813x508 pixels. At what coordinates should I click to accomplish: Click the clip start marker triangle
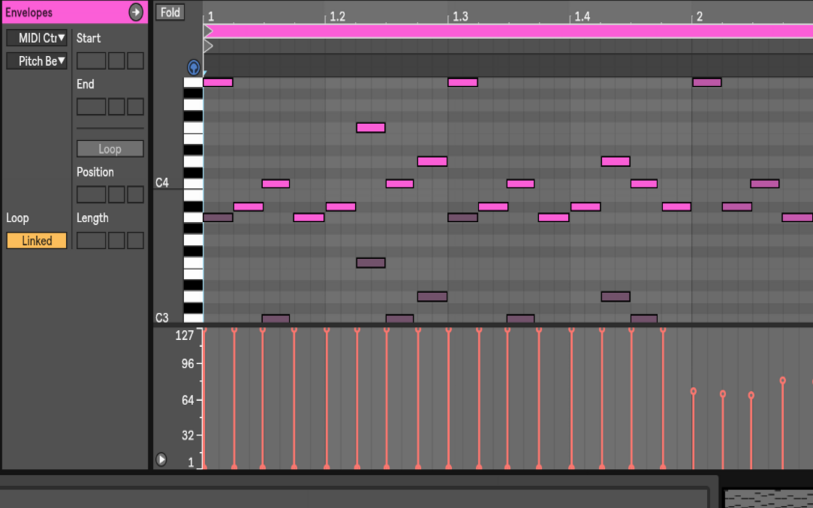click(x=208, y=31)
